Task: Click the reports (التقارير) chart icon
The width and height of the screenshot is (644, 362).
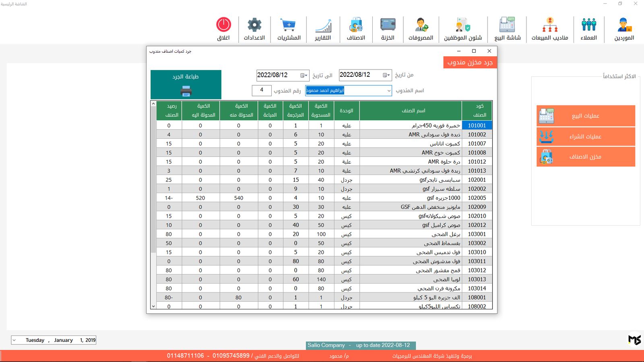Action: point(323,25)
